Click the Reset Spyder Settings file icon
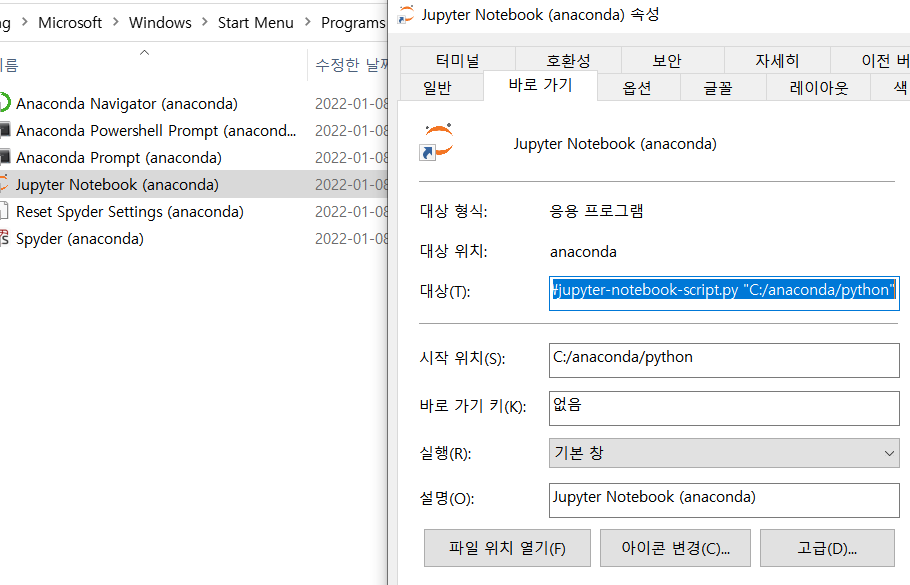This screenshot has width=910, height=585. click(4, 211)
